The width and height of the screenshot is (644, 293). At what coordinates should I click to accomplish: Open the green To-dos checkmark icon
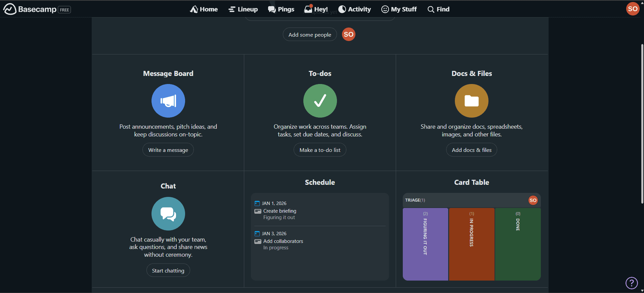pos(320,101)
